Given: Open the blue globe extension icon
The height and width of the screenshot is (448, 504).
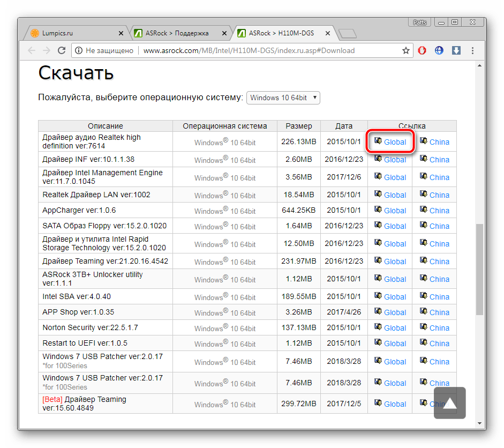Looking at the screenshot, I should tap(439, 51).
